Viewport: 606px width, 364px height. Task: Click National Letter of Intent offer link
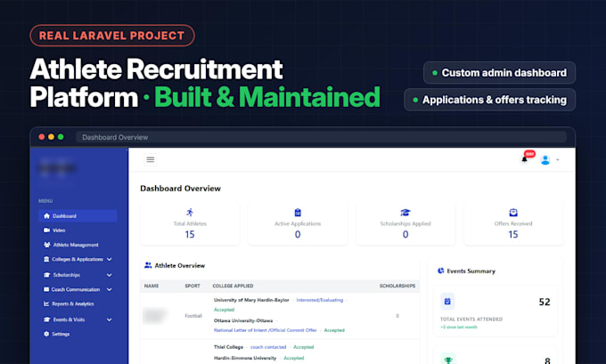(266, 330)
